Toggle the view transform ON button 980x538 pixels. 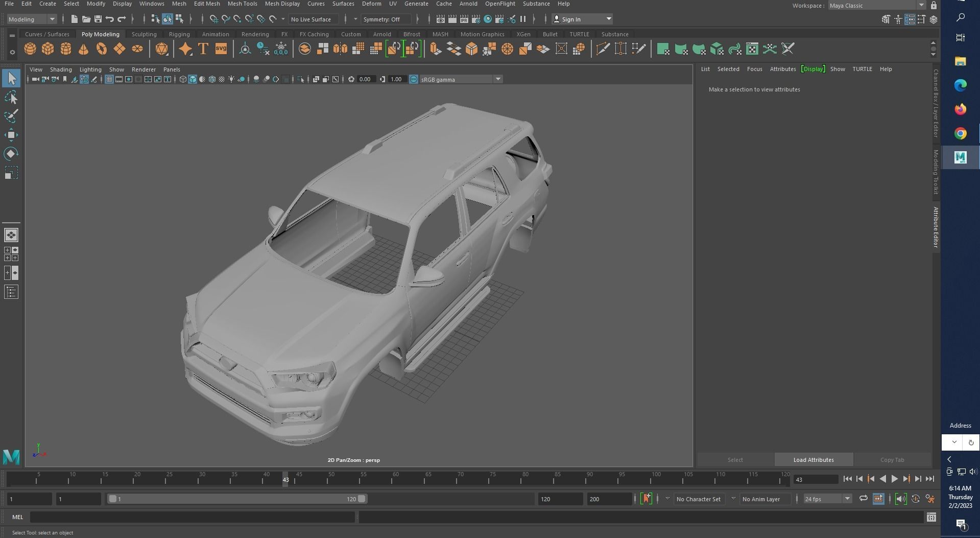pos(414,79)
